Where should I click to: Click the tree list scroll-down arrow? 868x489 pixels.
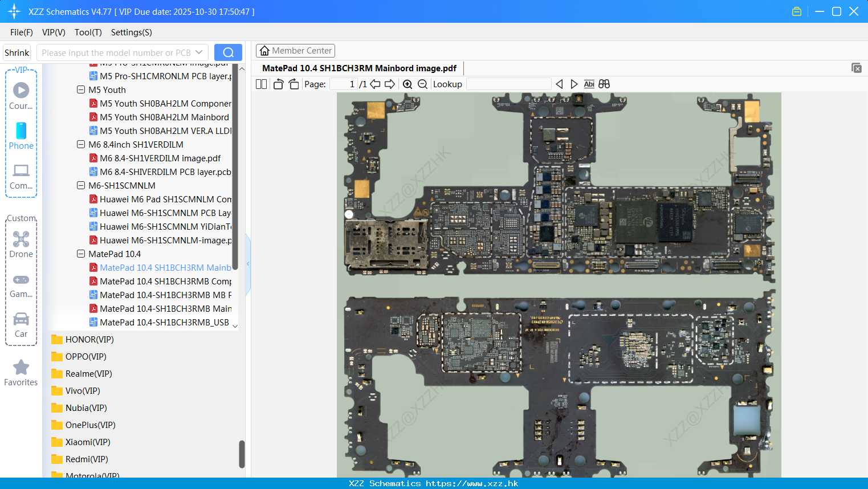pyautogui.click(x=235, y=326)
